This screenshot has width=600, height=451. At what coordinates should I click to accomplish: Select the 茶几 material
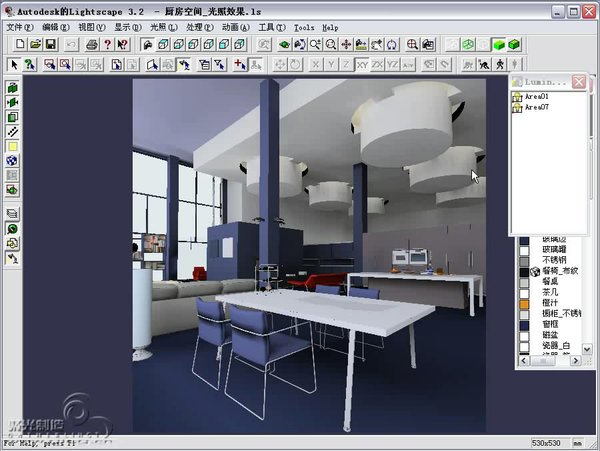point(550,292)
